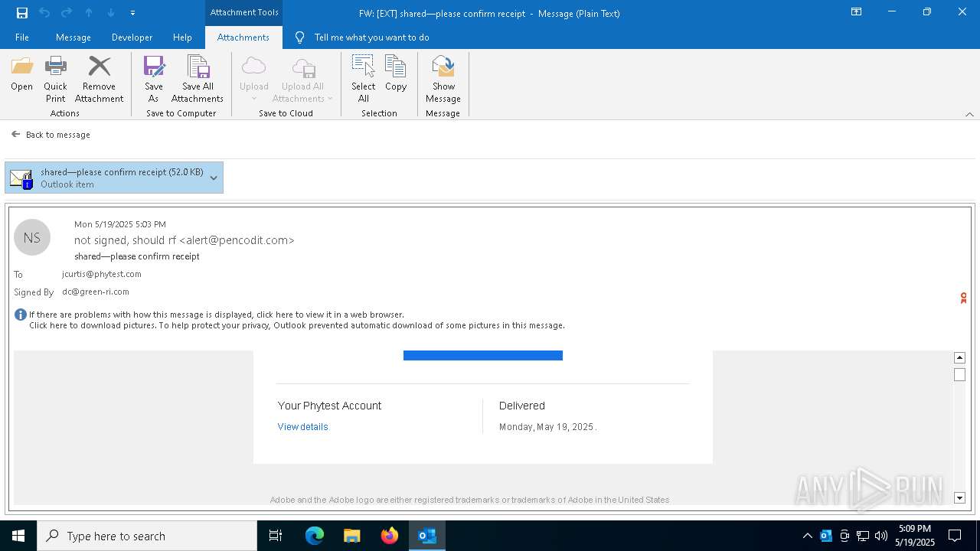Click the preview scrollbar up arrow
The height and width of the screenshot is (551, 980).
959,357
